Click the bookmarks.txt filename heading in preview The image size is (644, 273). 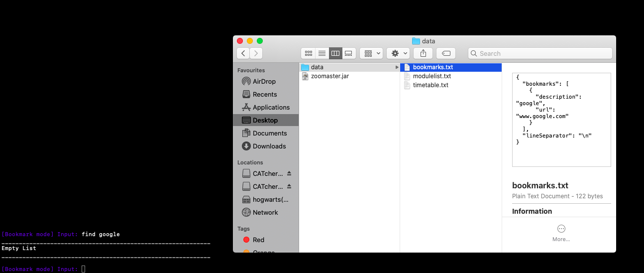click(x=540, y=185)
